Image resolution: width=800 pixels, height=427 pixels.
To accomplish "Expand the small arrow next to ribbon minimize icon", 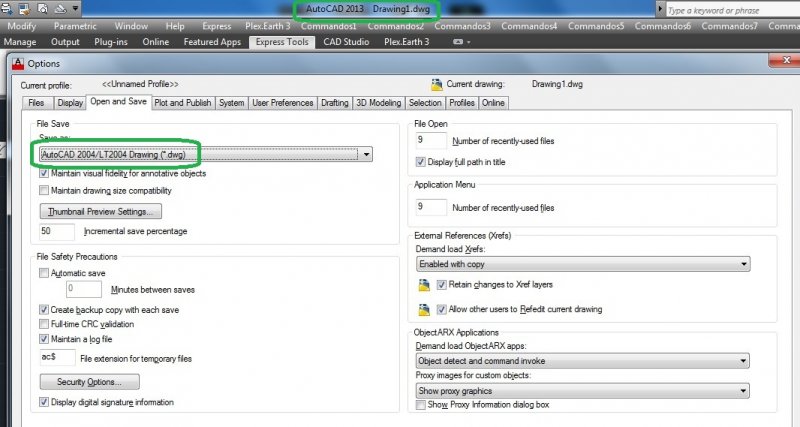I will click(468, 42).
